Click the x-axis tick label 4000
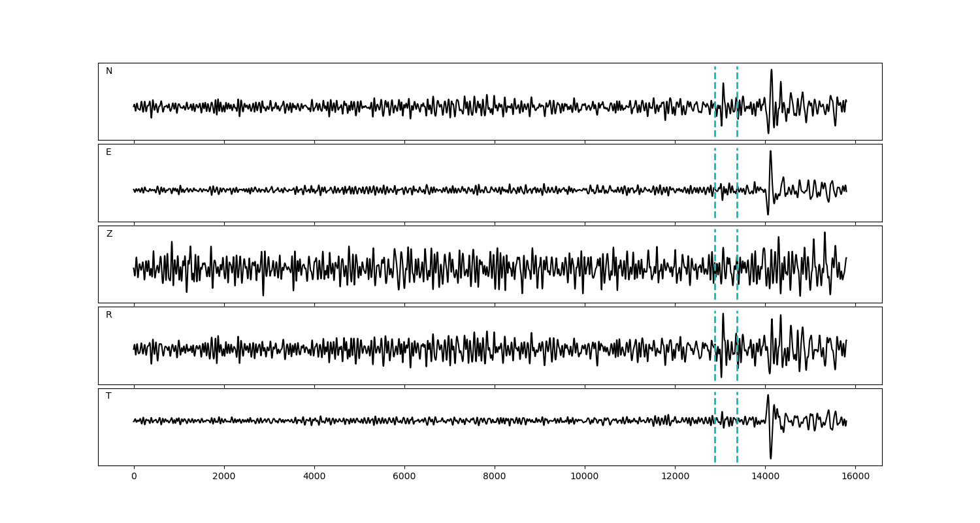Image resolution: width=980 pixels, height=523 pixels. coord(314,477)
